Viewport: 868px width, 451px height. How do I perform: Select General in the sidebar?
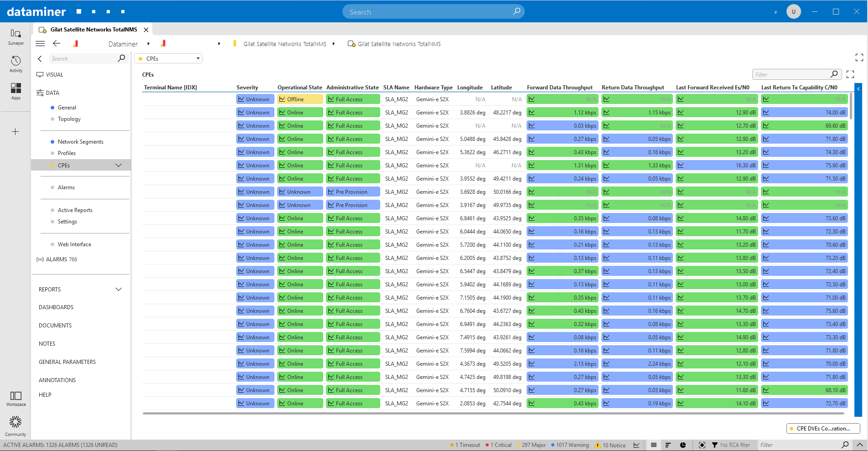pos(67,108)
